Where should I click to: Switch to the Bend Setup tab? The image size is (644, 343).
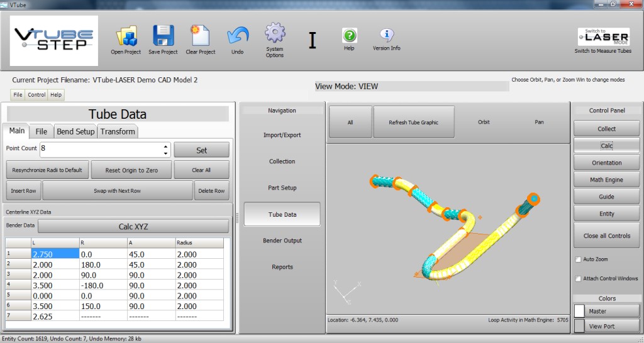click(75, 131)
